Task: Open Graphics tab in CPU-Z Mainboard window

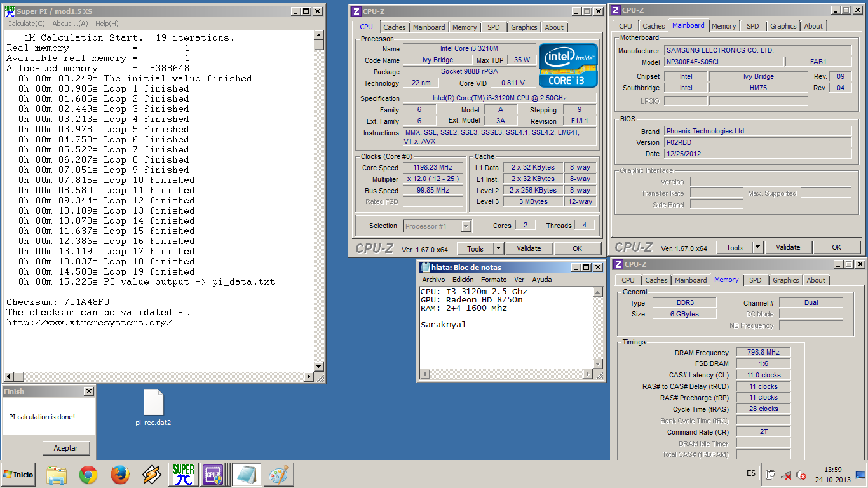Action: click(783, 26)
